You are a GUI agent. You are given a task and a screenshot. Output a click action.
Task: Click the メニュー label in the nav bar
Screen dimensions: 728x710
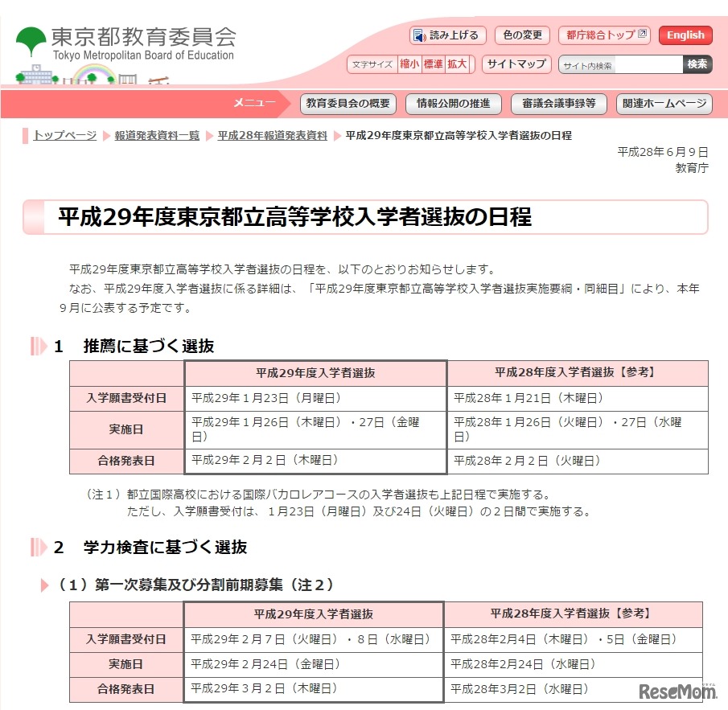[254, 103]
